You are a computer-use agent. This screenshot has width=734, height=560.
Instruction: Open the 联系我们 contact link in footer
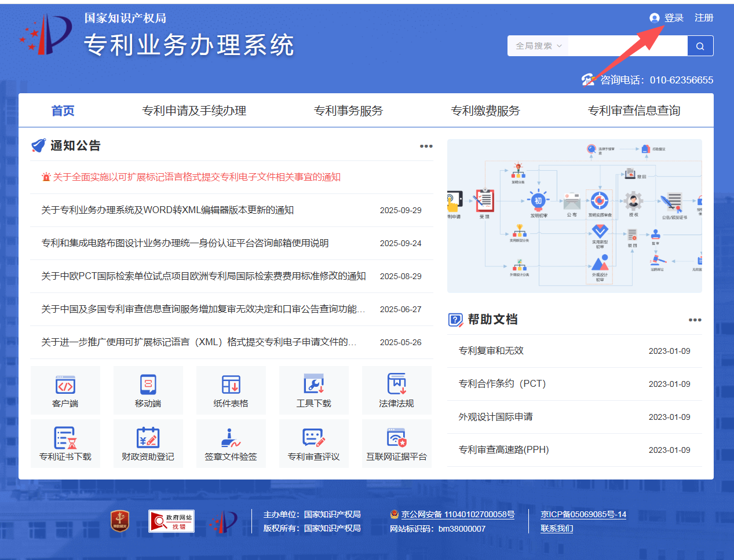(557, 528)
